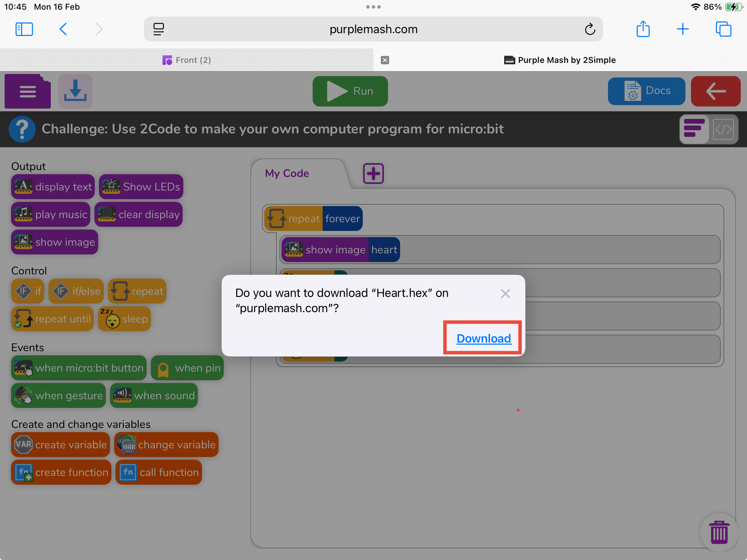This screenshot has width=747, height=560.
Task: Change the heart image selection
Action: tap(384, 250)
